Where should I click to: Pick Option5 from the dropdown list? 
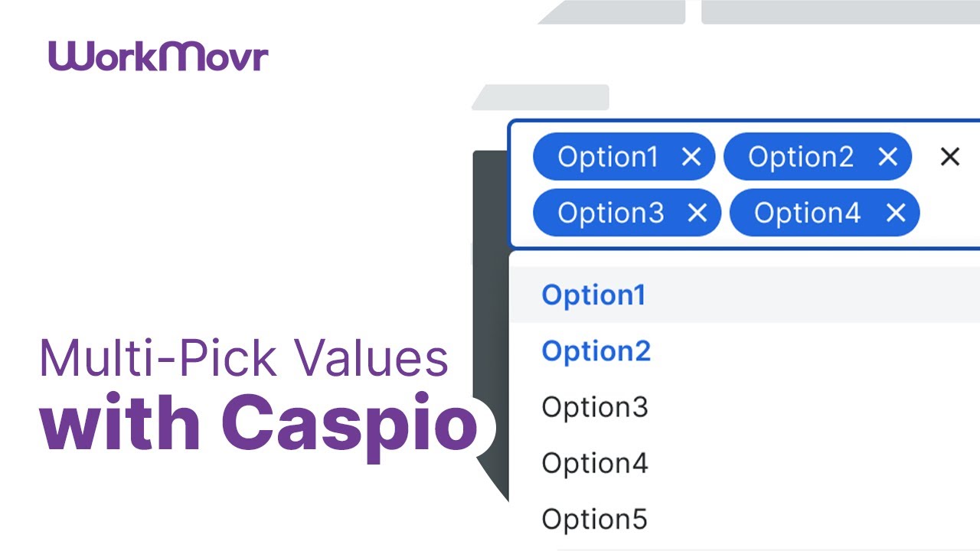[x=745, y=519]
